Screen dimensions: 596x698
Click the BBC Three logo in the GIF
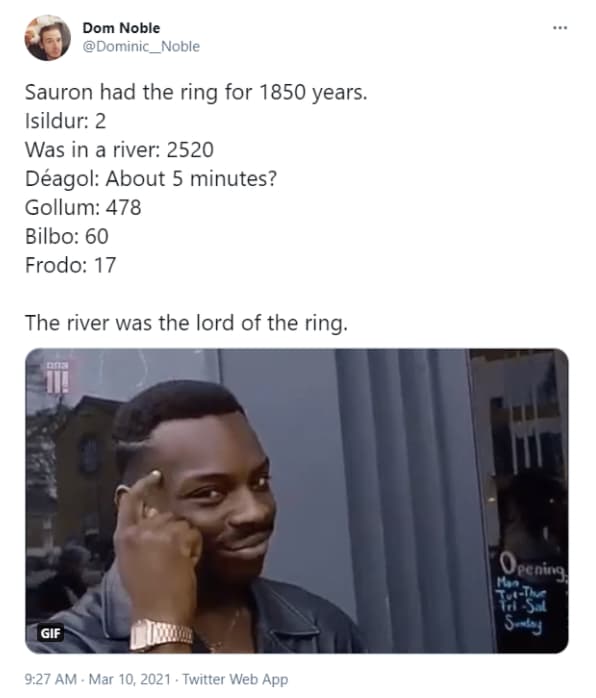coord(57,378)
